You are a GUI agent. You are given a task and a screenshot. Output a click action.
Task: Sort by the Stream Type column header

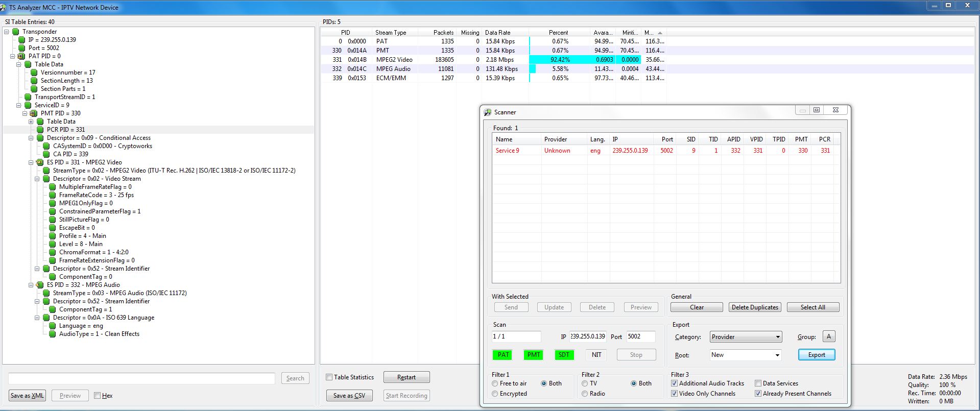click(x=391, y=33)
